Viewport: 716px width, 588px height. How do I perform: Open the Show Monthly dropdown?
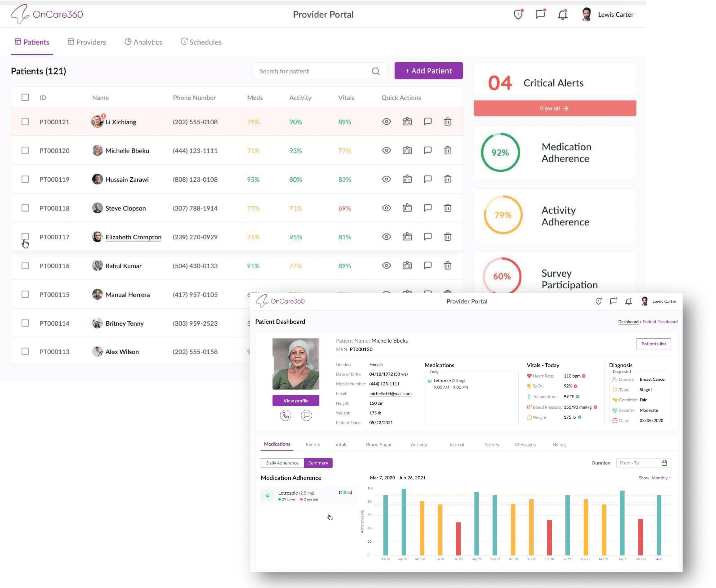pyautogui.click(x=661, y=478)
